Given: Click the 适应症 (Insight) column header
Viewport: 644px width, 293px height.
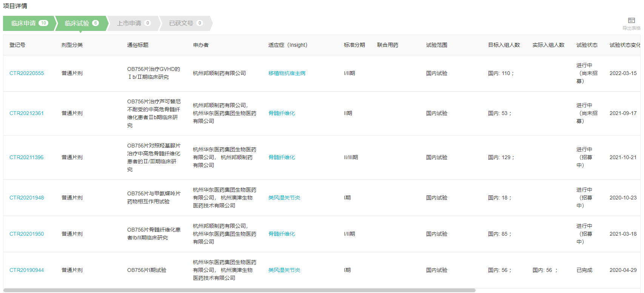Looking at the screenshot, I should [288, 45].
